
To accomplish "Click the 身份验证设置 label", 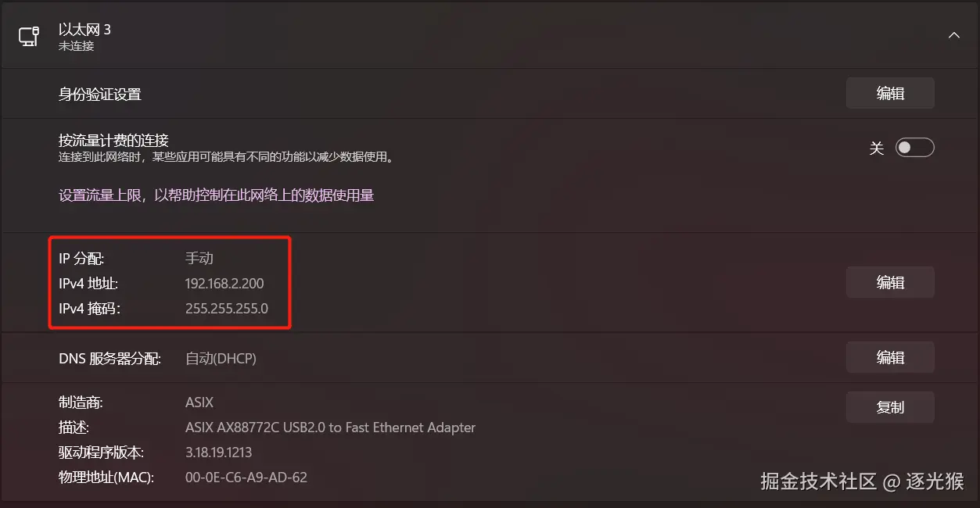I will point(100,95).
